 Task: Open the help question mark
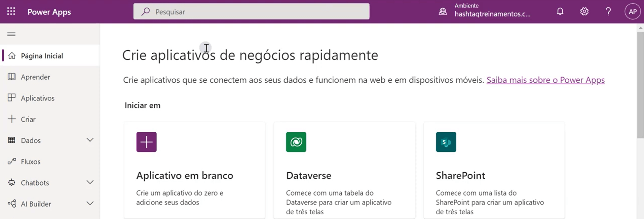click(608, 11)
